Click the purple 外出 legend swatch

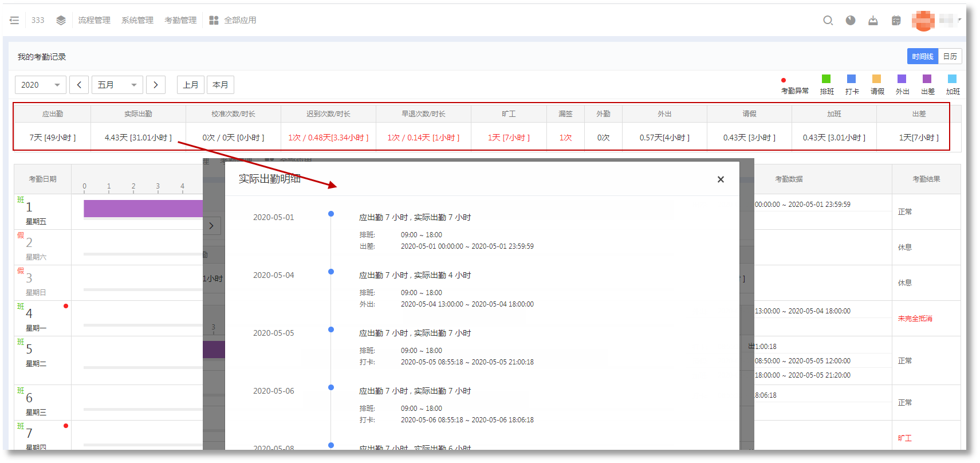902,79
